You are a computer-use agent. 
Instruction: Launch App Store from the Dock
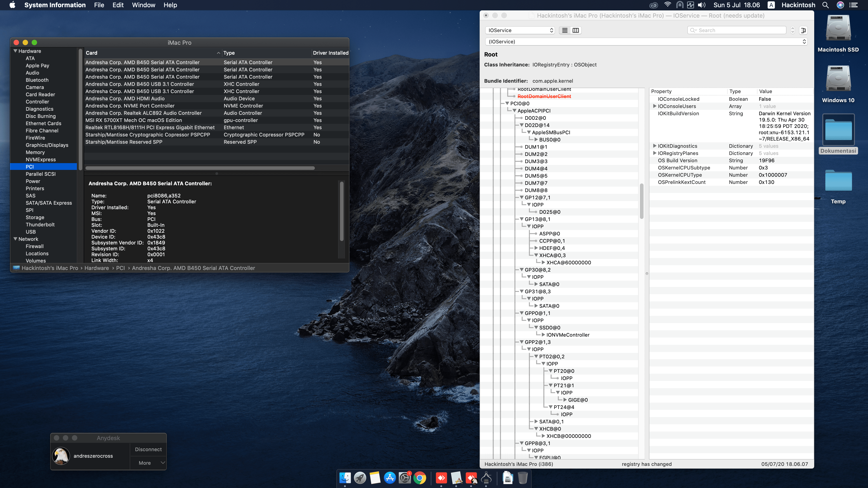(x=390, y=478)
